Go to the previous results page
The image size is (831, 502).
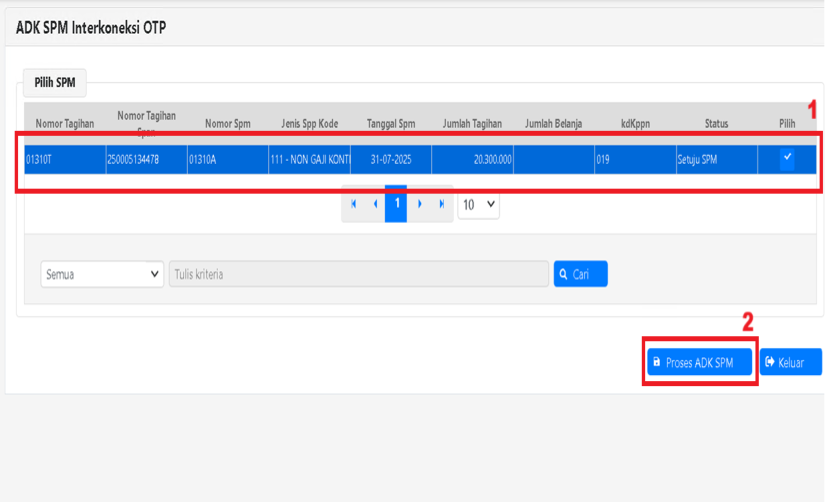coord(375,204)
